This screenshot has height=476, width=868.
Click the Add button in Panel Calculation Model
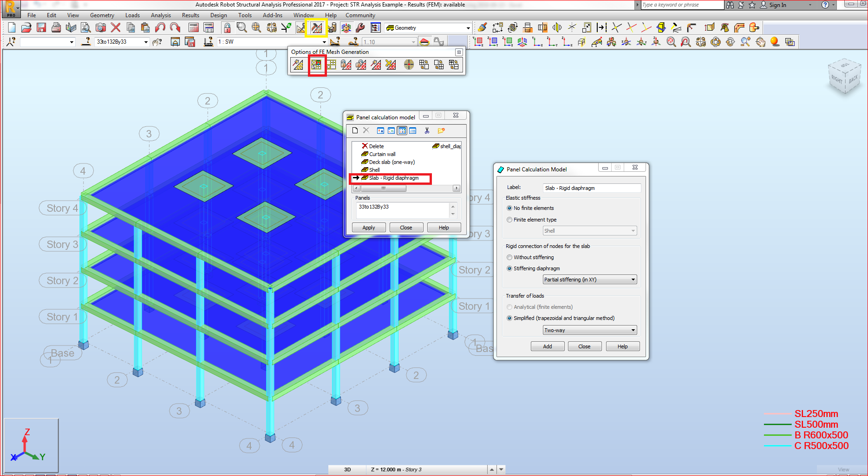(x=548, y=346)
